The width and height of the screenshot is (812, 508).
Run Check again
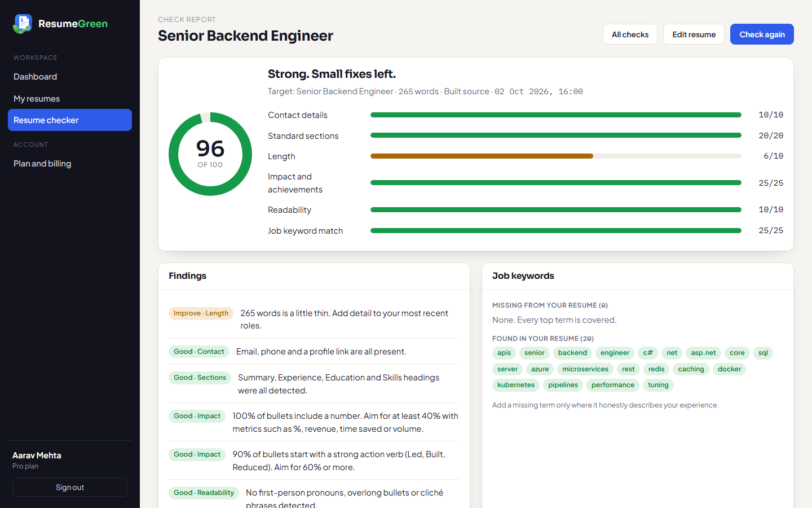[x=762, y=34]
